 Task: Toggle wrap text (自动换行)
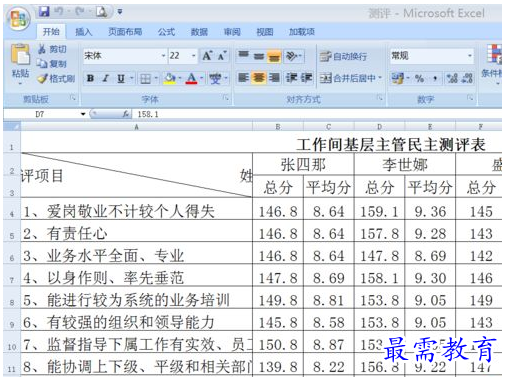(x=344, y=56)
